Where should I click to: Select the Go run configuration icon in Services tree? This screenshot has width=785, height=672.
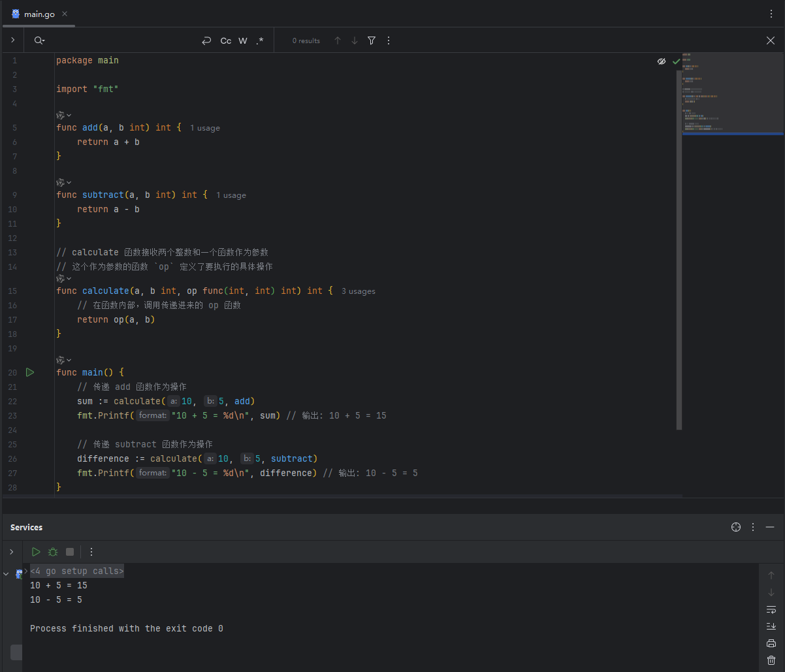(19, 574)
